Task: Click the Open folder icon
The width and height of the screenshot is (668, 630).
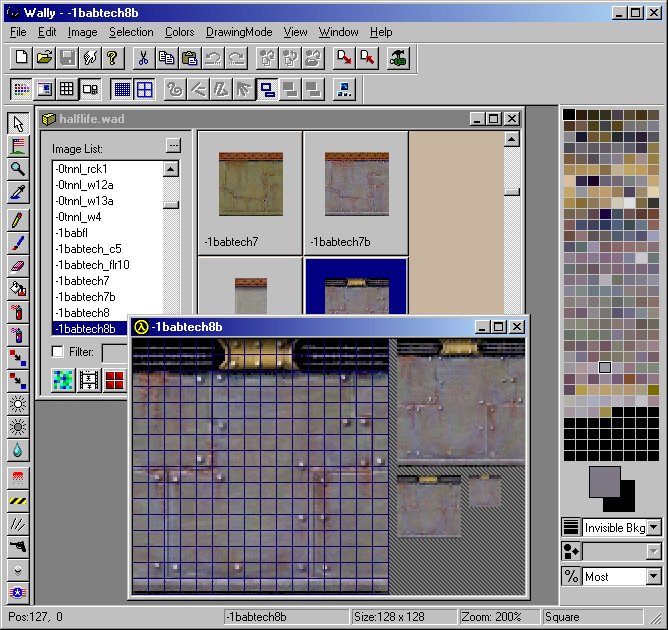Action: pos(44,58)
